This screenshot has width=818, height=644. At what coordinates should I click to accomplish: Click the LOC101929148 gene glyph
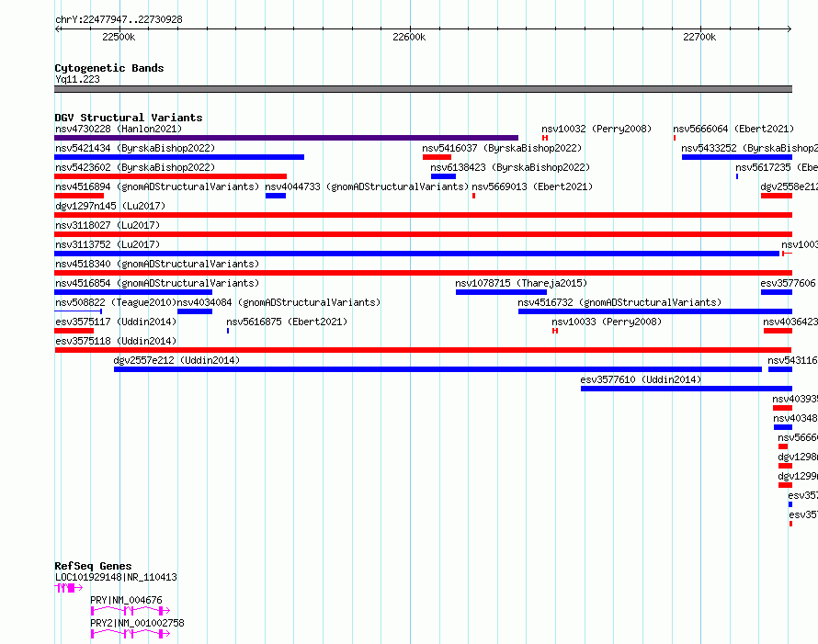68,588
